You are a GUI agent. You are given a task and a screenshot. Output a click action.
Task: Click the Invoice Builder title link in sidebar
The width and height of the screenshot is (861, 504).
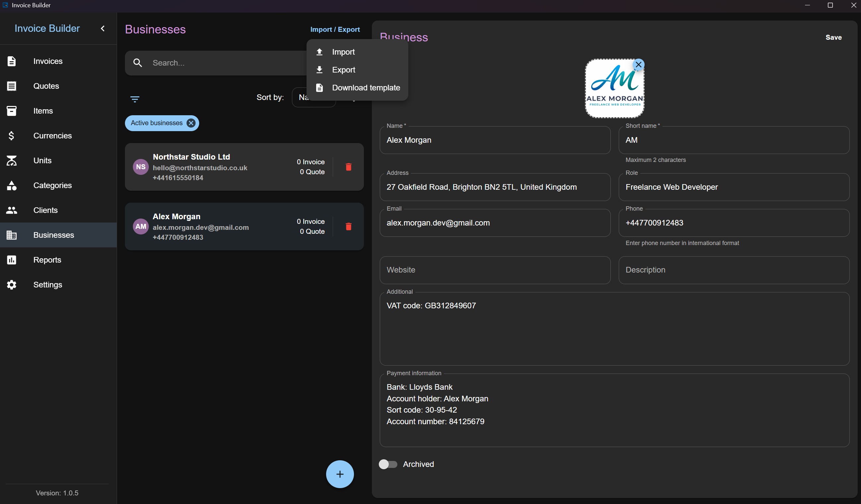click(x=47, y=28)
